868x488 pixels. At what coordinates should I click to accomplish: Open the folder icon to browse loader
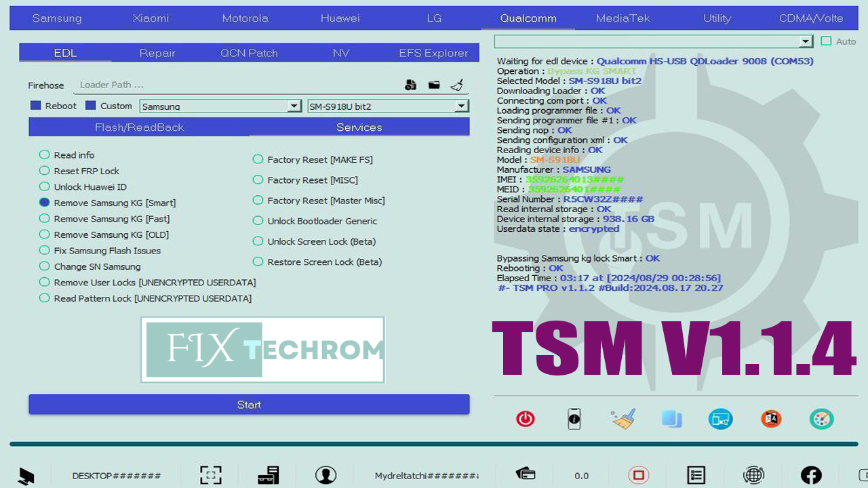[434, 85]
